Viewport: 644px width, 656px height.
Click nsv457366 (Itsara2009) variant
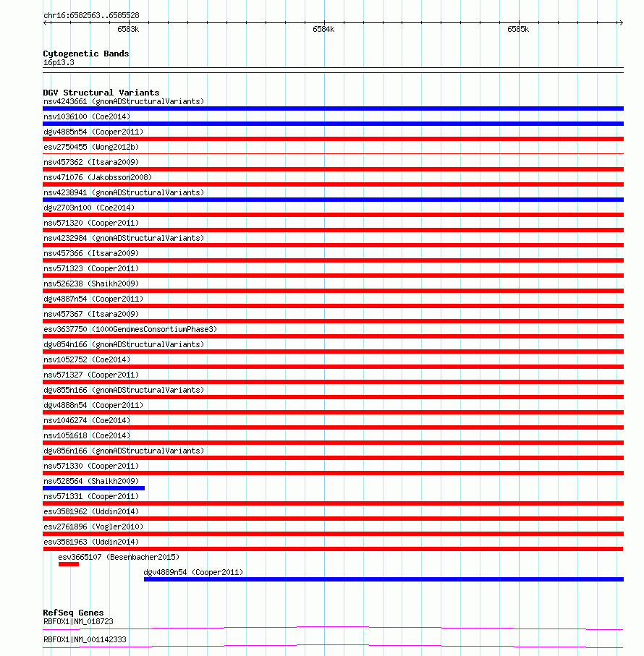(90, 254)
